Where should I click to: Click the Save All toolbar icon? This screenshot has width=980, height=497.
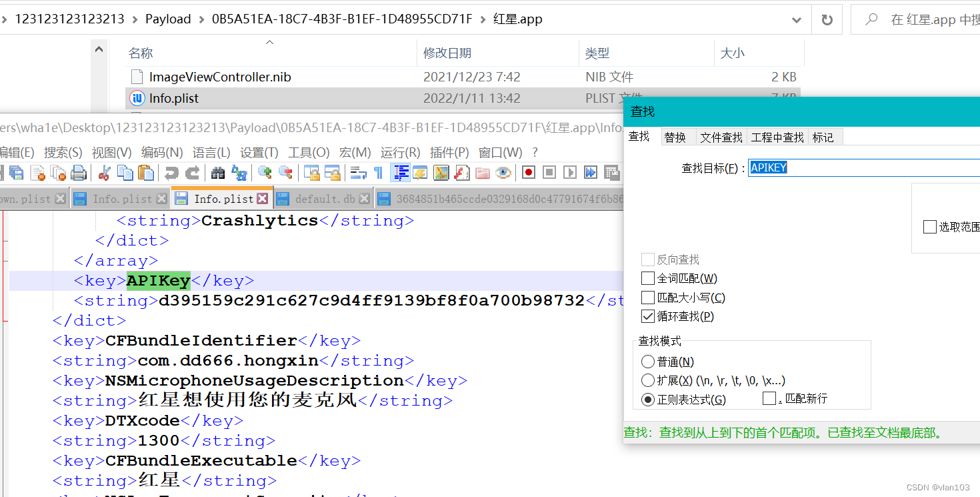pos(17,173)
